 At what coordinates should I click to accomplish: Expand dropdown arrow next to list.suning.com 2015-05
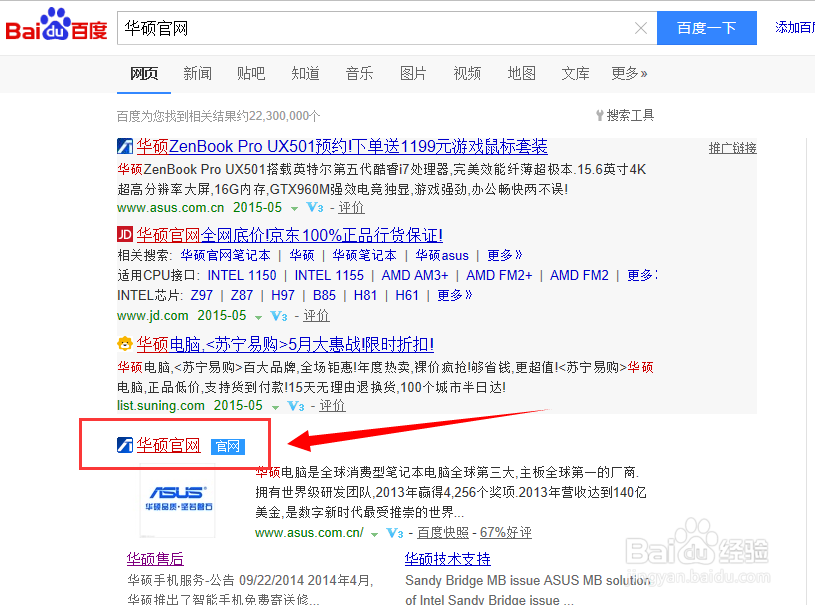(x=275, y=407)
